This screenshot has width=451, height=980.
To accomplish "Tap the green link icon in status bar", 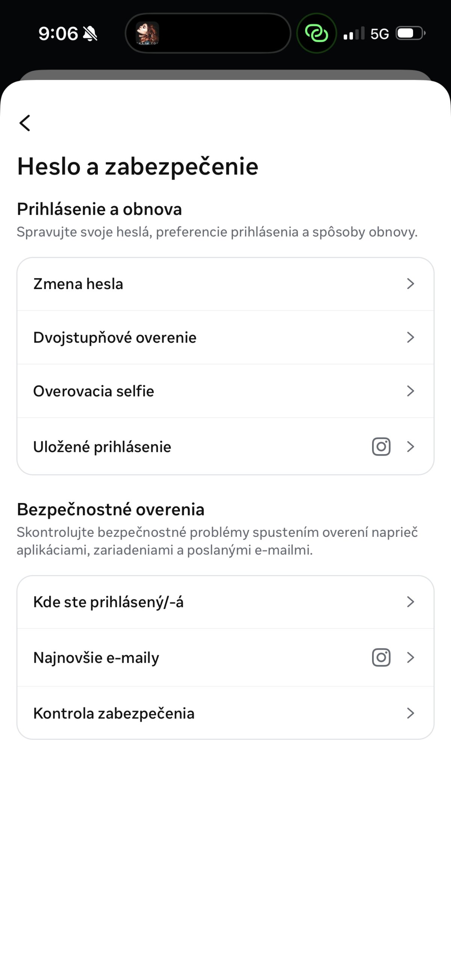I will [316, 33].
